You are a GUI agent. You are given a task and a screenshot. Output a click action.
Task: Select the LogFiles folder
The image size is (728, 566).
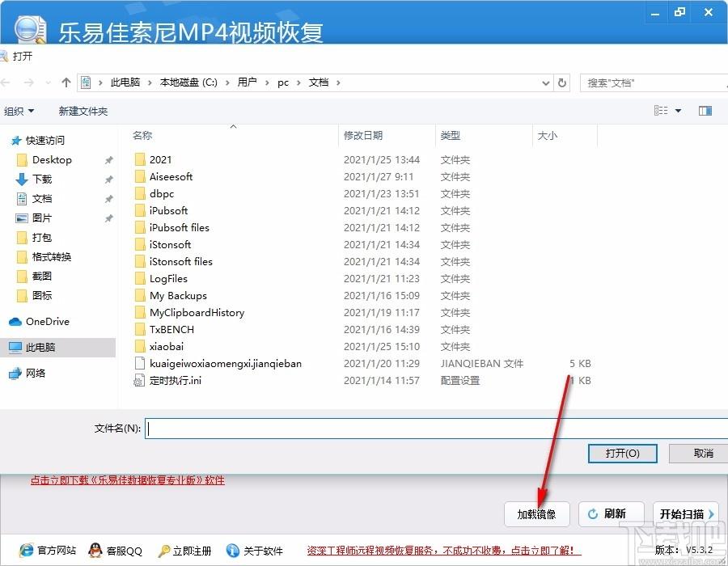[168, 279]
